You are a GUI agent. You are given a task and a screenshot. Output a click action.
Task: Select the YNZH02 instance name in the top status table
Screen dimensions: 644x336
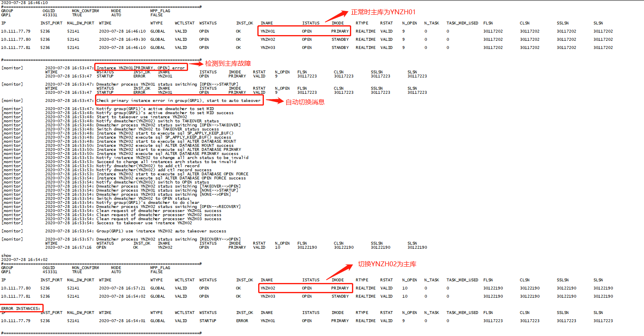click(268, 40)
